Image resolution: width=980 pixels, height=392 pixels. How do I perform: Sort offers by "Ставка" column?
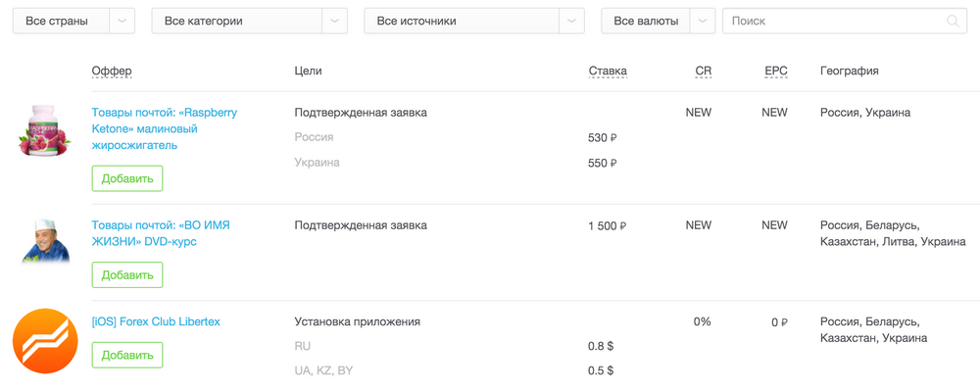[608, 72]
